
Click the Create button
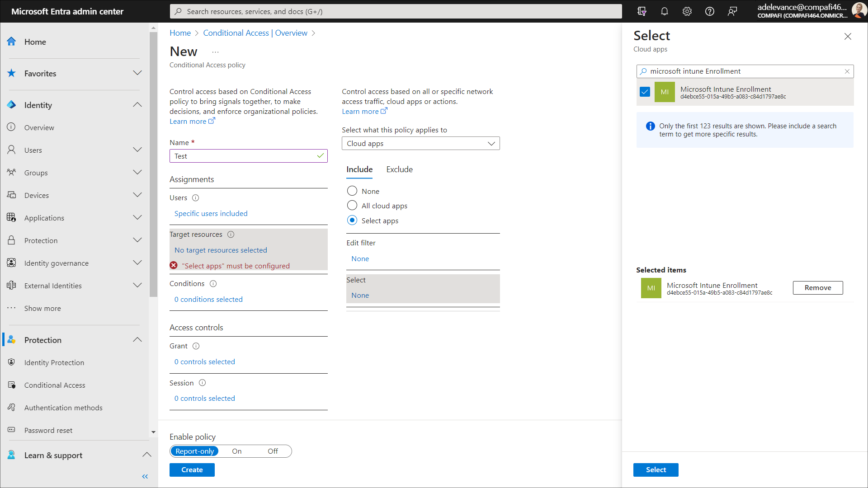click(192, 470)
